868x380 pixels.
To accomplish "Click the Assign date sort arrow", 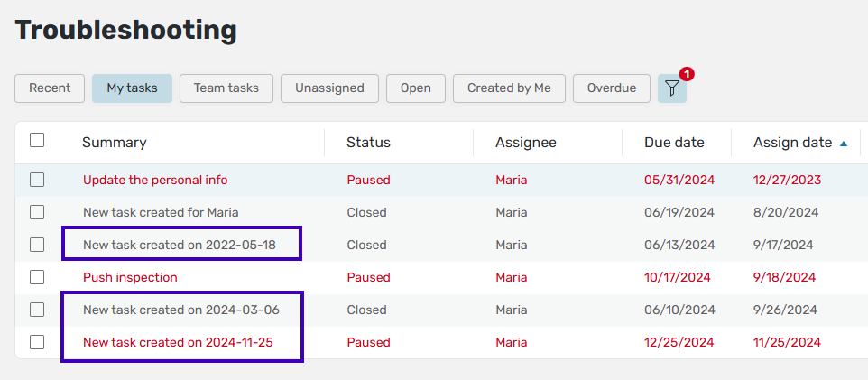I will [844, 143].
